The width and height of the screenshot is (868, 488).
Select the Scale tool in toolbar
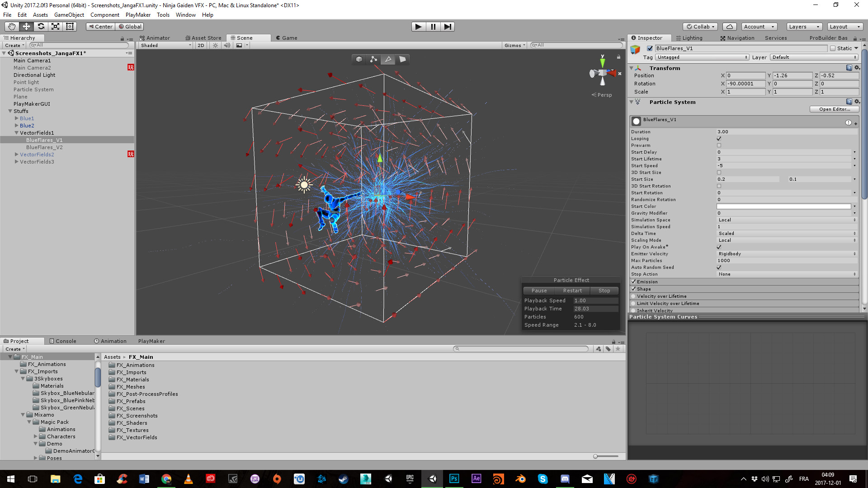[x=55, y=27]
